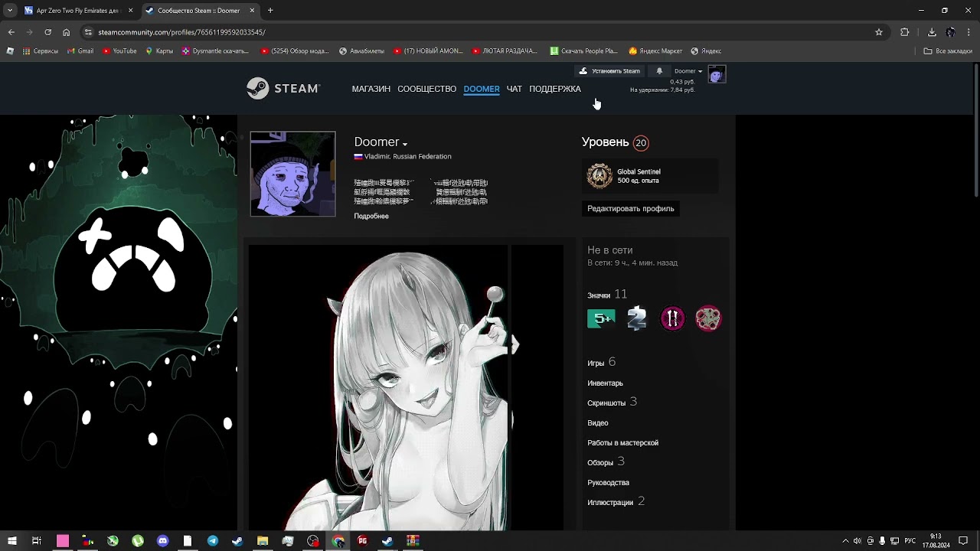View site information icon in address bar
Viewport: 980px width, 551px height.
click(x=89, y=32)
